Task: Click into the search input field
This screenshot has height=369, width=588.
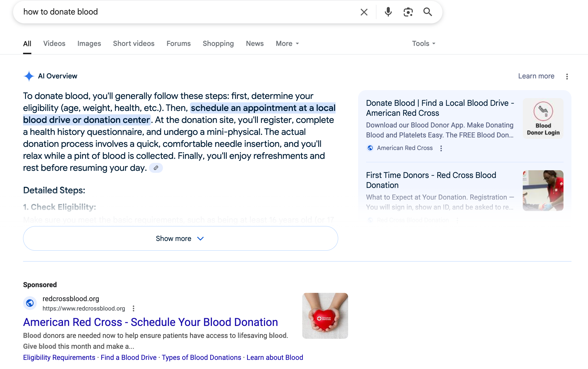Action: click(185, 12)
